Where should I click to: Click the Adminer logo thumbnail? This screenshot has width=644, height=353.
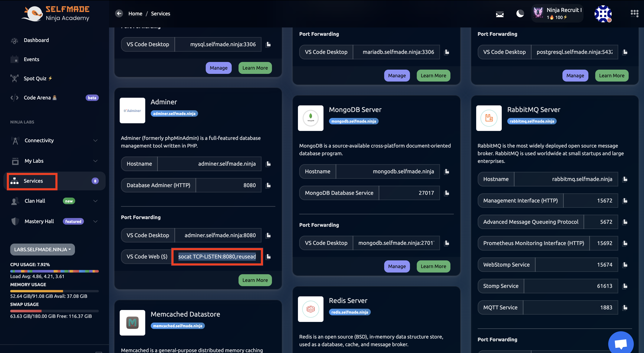coord(132,110)
